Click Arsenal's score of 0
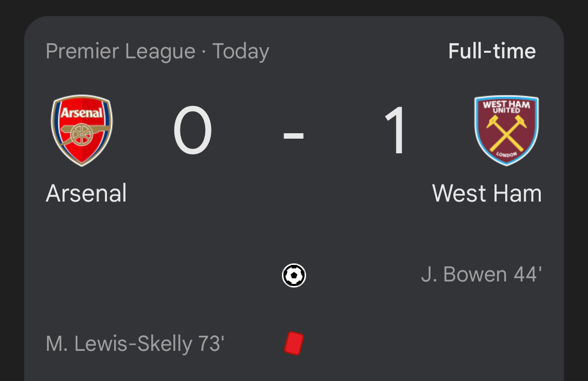Image resolution: width=588 pixels, height=381 pixels. [x=192, y=131]
